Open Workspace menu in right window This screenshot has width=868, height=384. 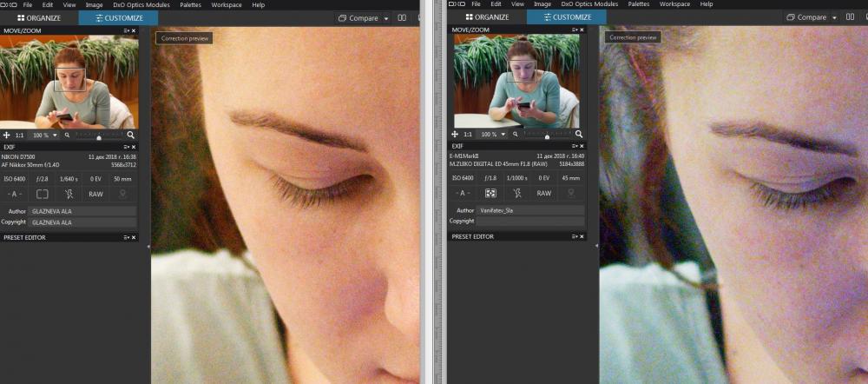point(674,3)
